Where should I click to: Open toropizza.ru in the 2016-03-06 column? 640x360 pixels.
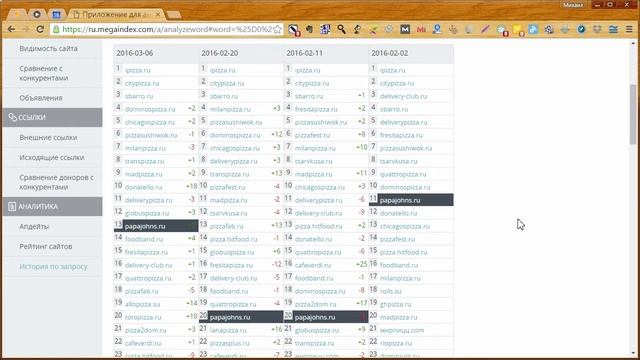pos(143,317)
